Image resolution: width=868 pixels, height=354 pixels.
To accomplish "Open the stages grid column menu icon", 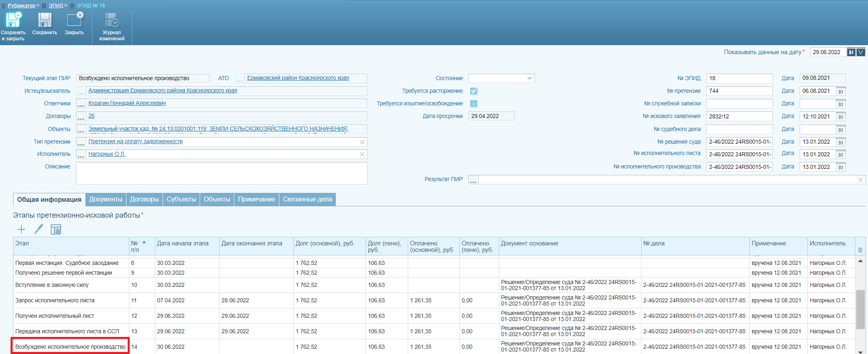I will point(860,250).
